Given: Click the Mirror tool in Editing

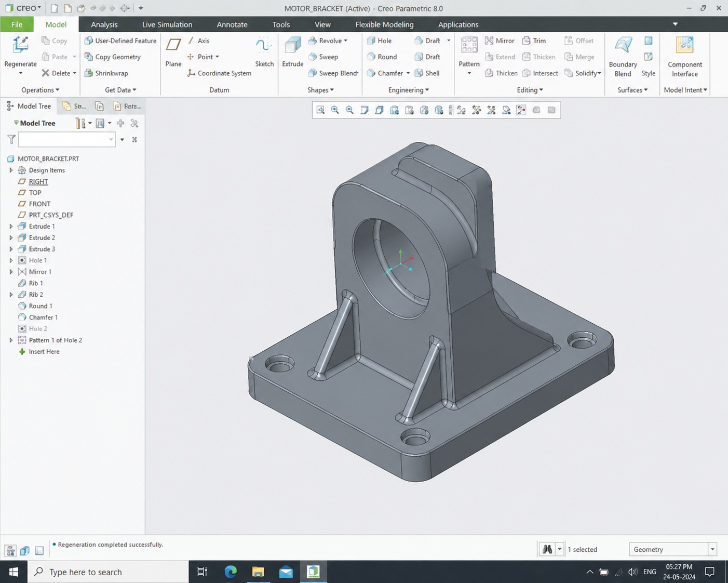Looking at the screenshot, I should 500,41.
